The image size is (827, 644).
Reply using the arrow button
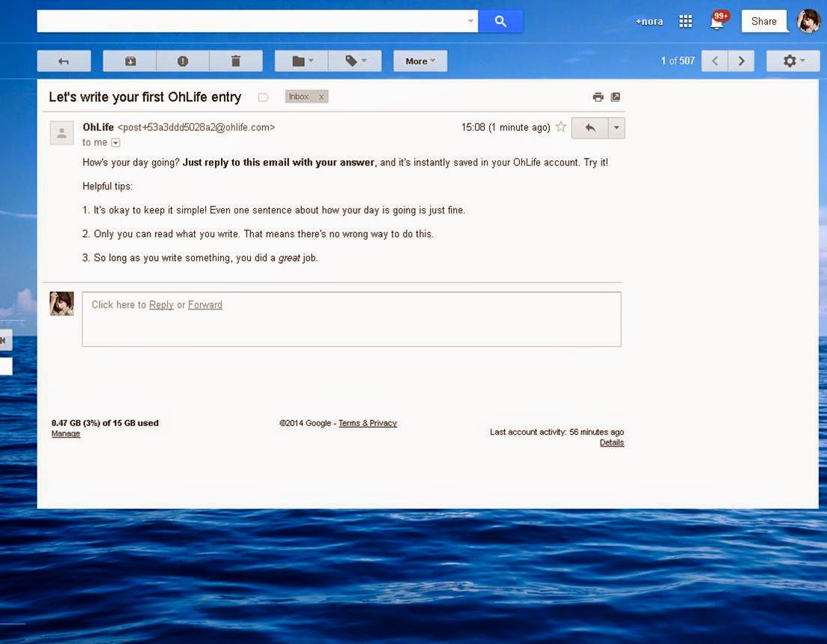(x=590, y=127)
